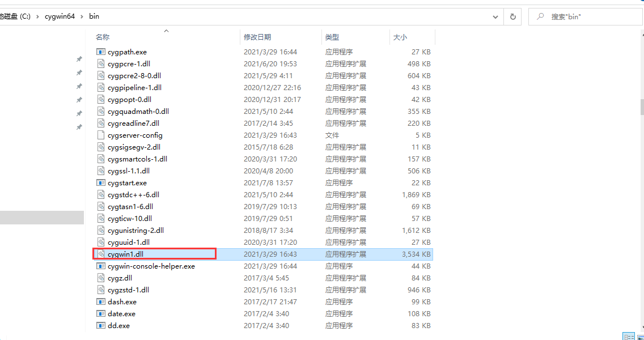
Task: Click the date 2018/8/17 3:34
Action: [x=268, y=231]
